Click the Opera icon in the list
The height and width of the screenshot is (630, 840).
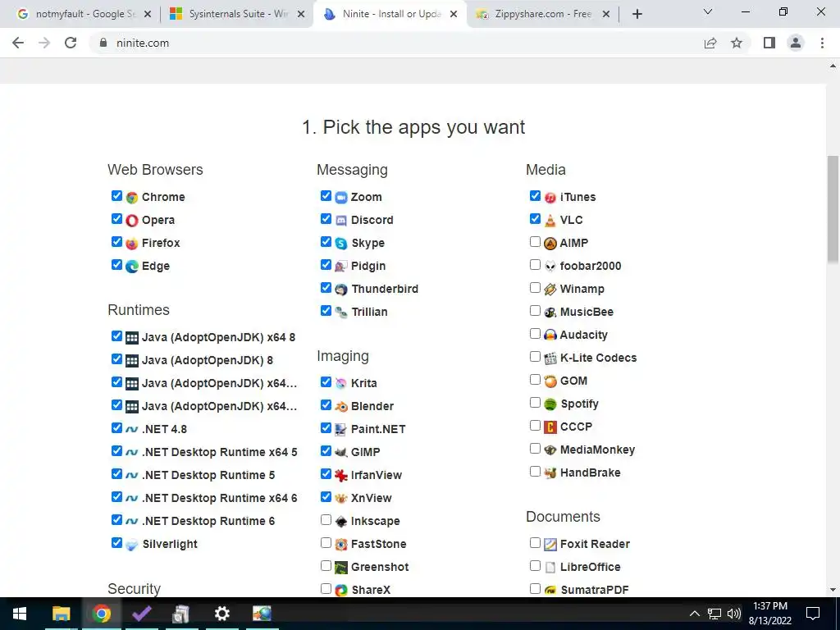click(x=132, y=220)
